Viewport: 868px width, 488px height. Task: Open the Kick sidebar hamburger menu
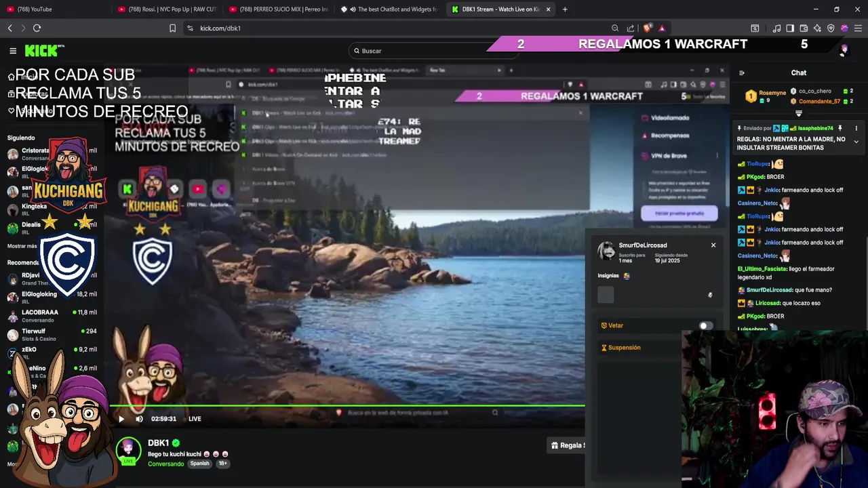pyautogui.click(x=13, y=51)
